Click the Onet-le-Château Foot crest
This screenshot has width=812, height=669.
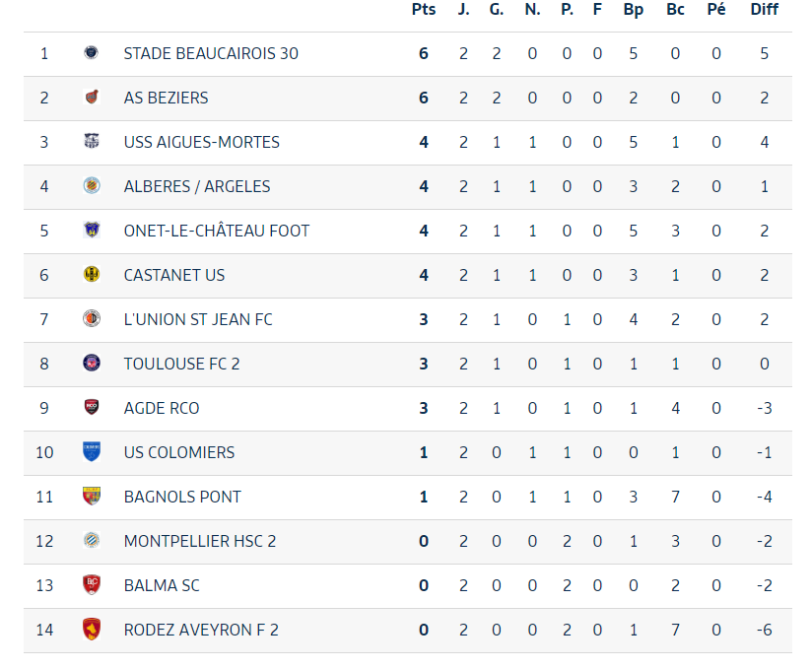(x=91, y=230)
